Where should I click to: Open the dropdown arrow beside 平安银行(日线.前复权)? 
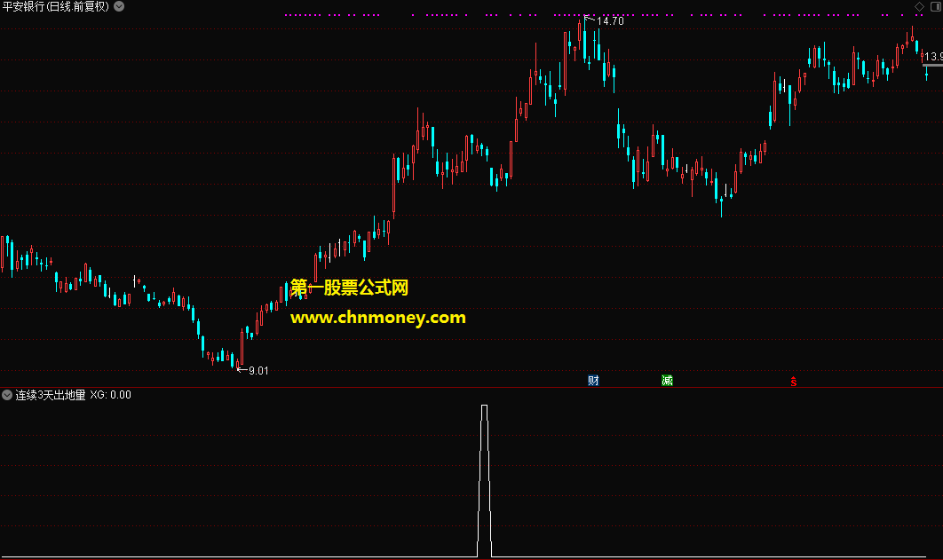119,6
